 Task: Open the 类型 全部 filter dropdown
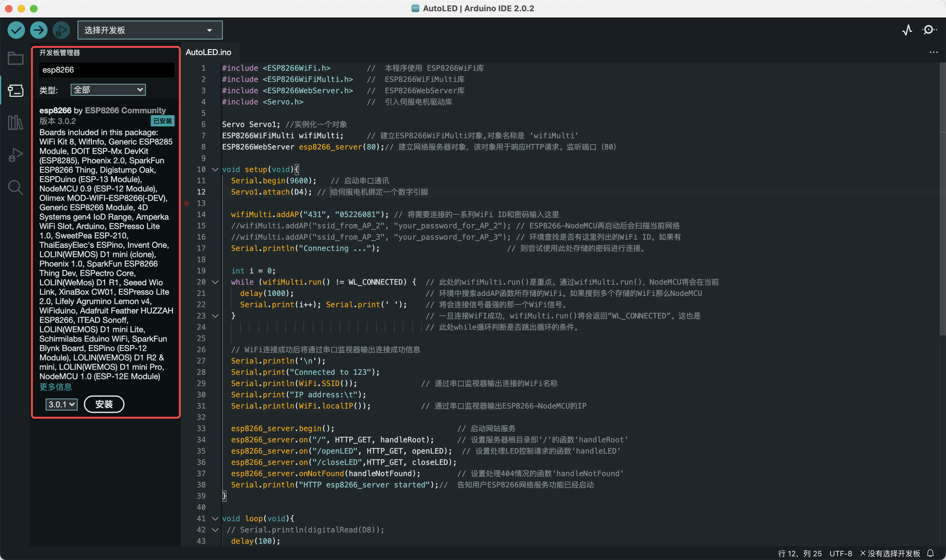point(108,90)
